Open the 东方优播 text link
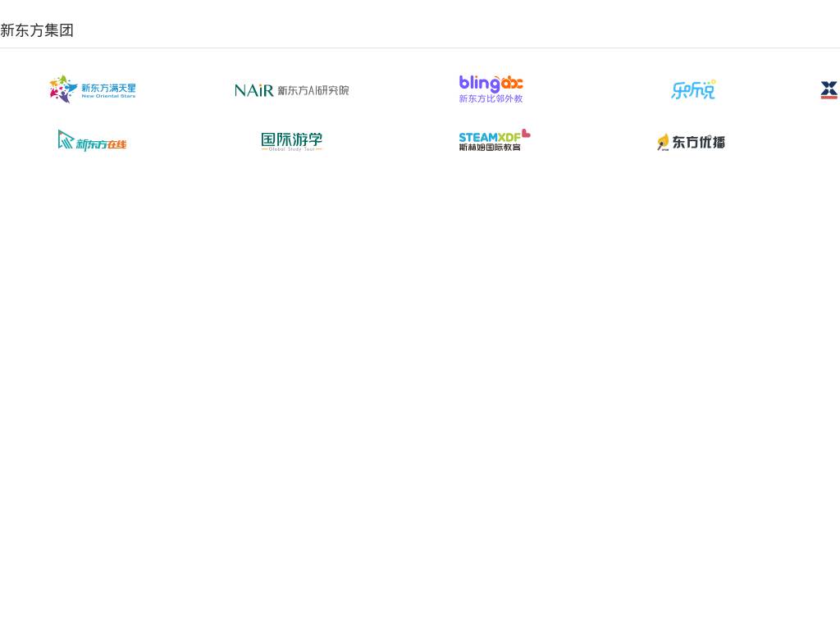 tap(699, 142)
